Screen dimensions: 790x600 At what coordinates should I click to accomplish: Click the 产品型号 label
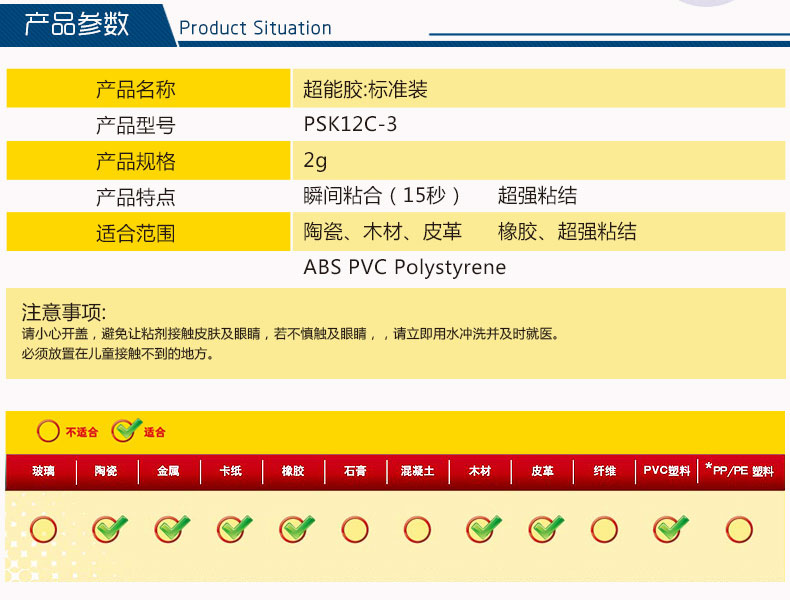[136, 125]
